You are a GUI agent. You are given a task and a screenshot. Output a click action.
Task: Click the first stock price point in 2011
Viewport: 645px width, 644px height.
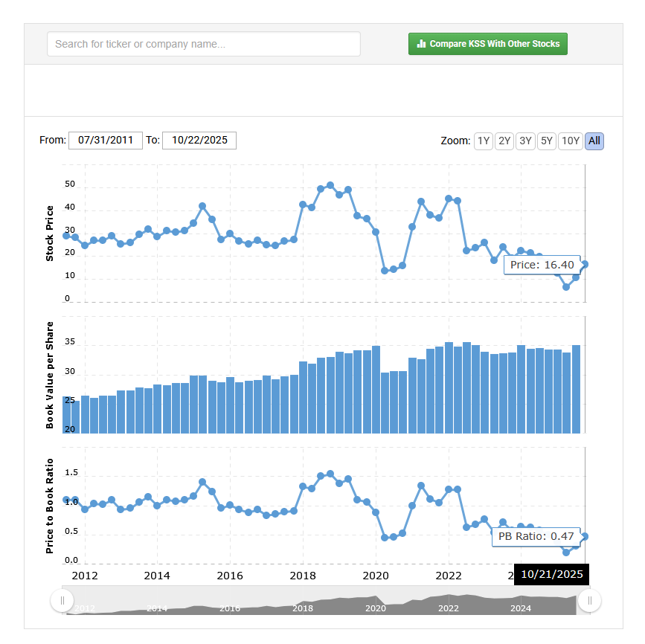[x=66, y=236]
